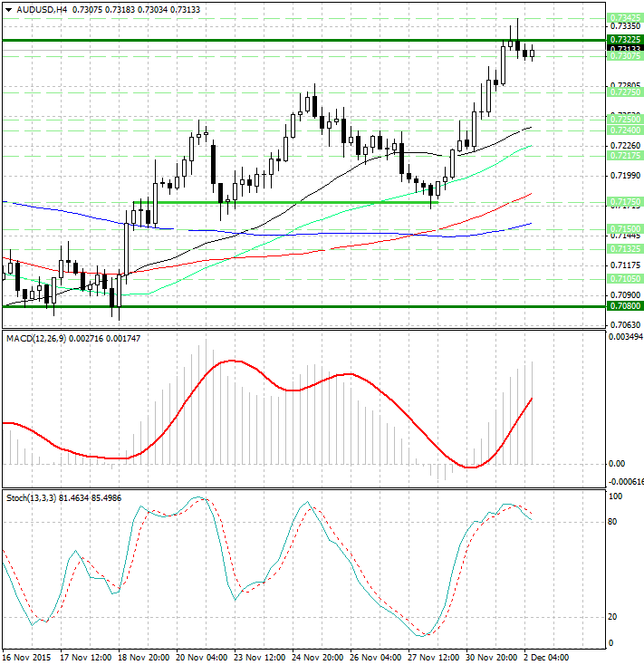Click the 0.71750 green price level label
The width and height of the screenshot is (644, 665).
point(625,202)
